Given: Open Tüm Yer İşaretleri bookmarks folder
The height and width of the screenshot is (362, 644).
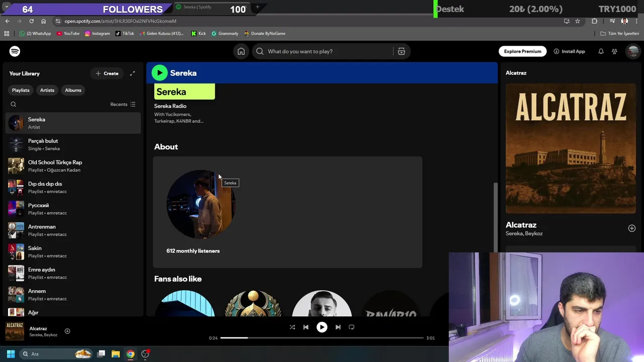Looking at the screenshot, I should pyautogui.click(x=619, y=34).
